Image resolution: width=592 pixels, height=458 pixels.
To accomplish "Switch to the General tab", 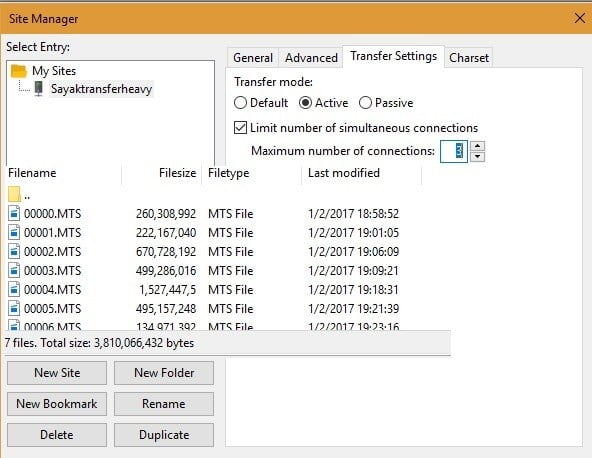I will [x=253, y=58].
